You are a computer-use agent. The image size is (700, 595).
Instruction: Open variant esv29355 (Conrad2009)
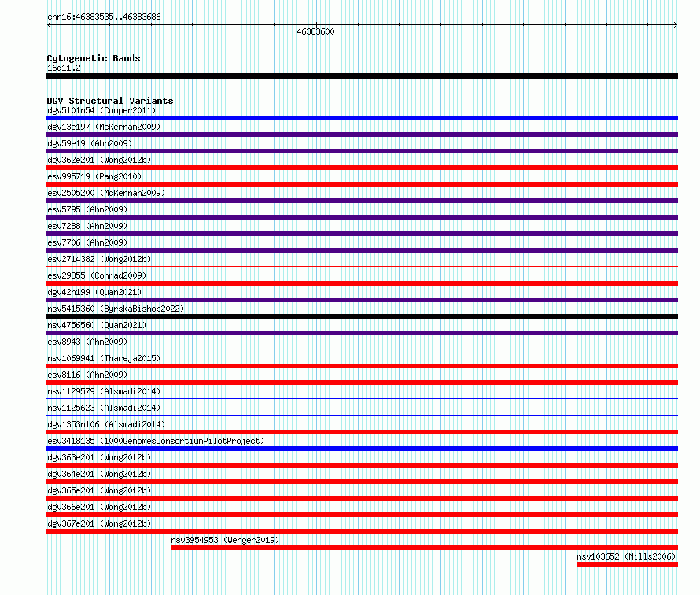pos(97,275)
